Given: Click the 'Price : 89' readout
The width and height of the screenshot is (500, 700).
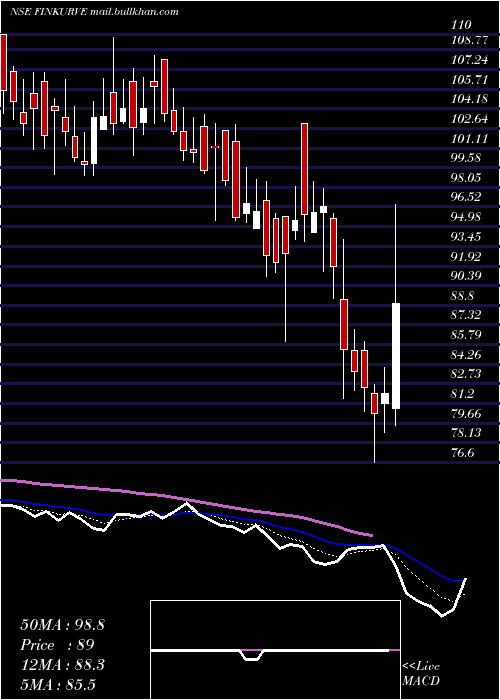Looking at the screenshot, I should tap(57, 645).
